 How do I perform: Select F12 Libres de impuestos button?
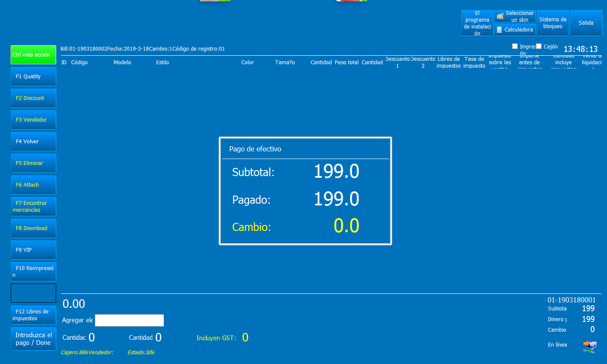pos(33,315)
